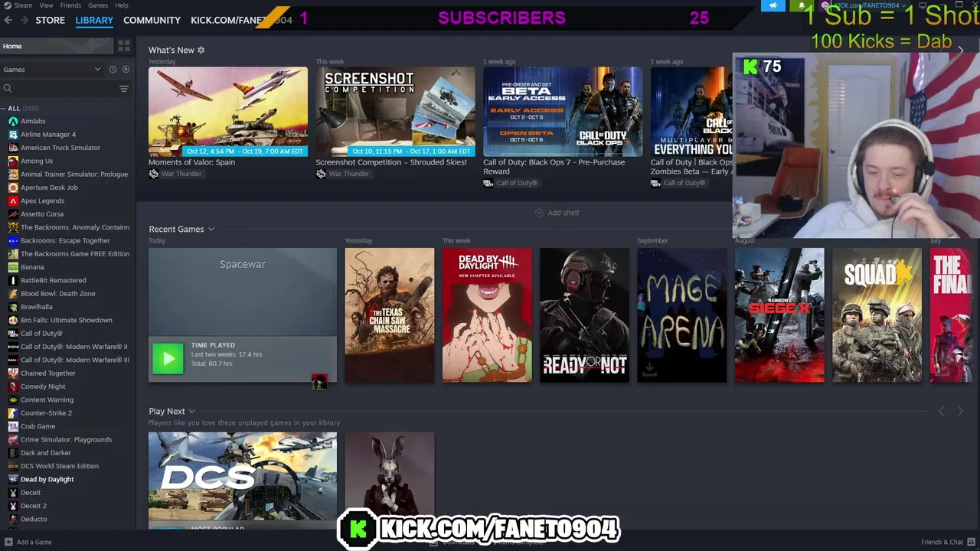This screenshot has height=551, width=980.
Task: Select DCS World Steam Edition in list
Action: click(x=60, y=466)
